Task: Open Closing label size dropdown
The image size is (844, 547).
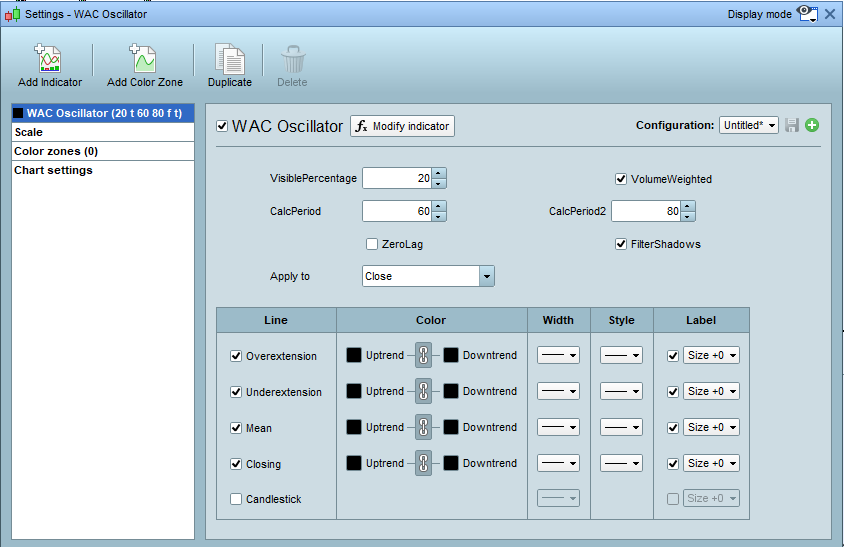Action: 711,463
